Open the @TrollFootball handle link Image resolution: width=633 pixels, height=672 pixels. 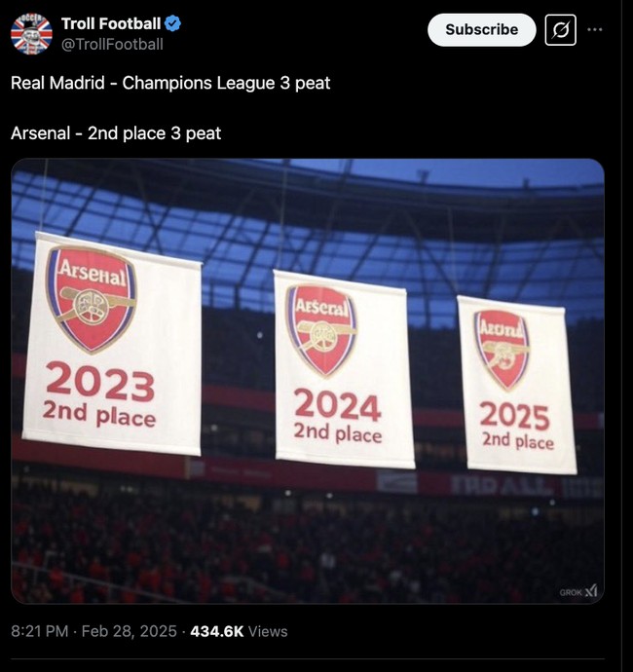point(112,44)
